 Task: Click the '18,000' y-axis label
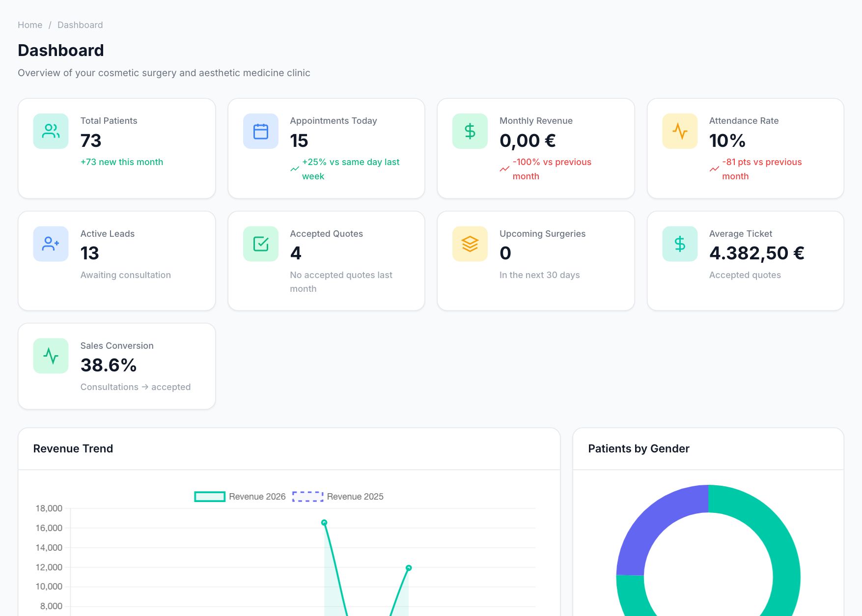(x=49, y=508)
